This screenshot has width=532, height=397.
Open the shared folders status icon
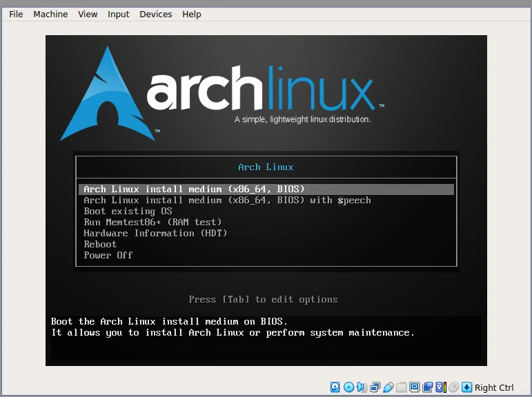click(402, 387)
